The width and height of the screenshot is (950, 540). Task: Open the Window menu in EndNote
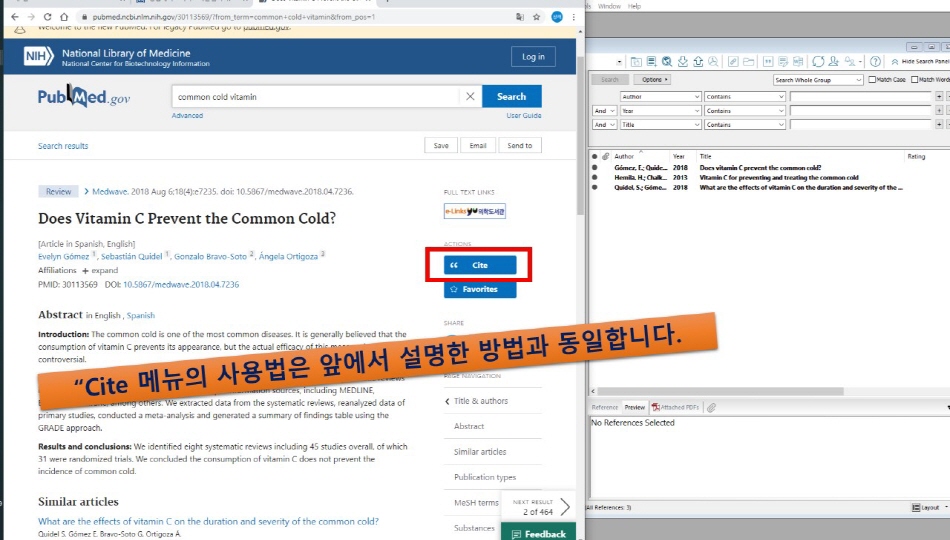[x=609, y=6]
